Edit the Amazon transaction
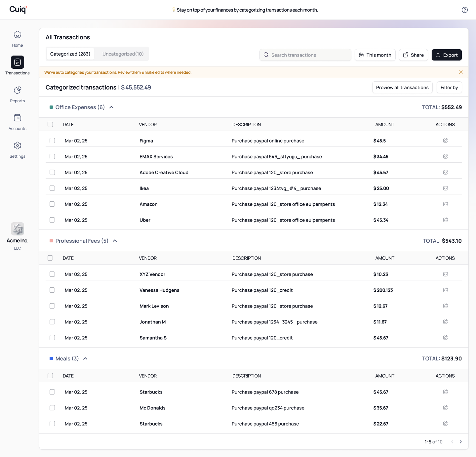The width and height of the screenshot is (476, 457). click(446, 204)
